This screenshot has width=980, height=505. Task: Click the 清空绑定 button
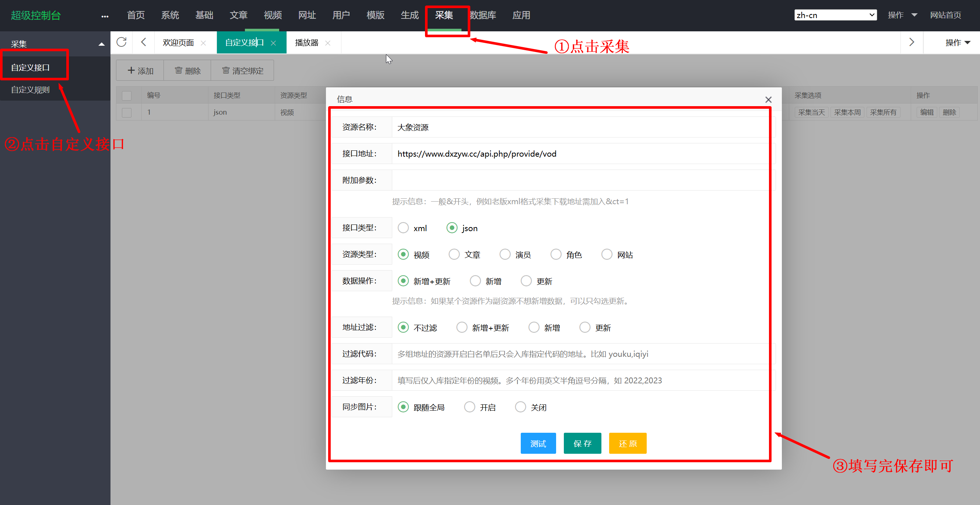(242, 70)
